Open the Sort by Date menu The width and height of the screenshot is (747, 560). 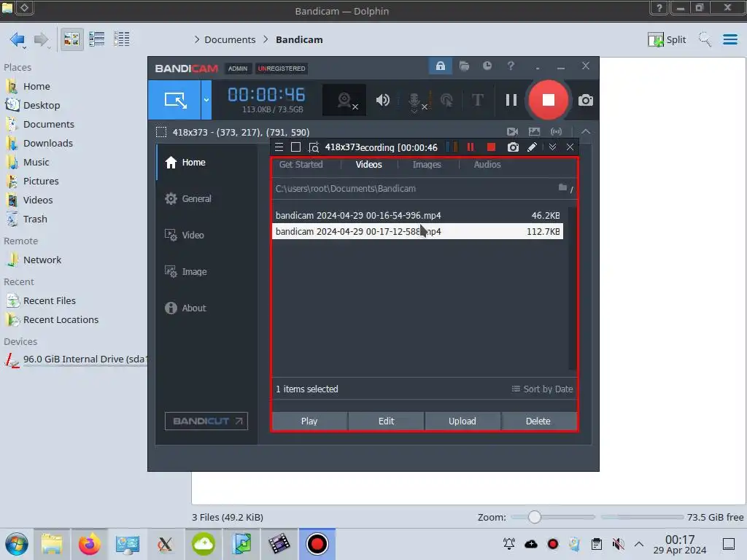pos(542,389)
